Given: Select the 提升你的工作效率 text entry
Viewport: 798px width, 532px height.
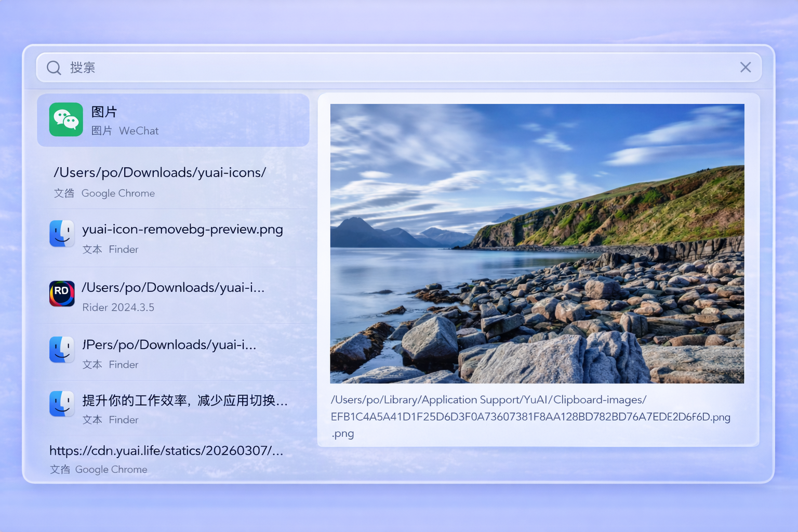Looking at the screenshot, I should coord(184,401).
